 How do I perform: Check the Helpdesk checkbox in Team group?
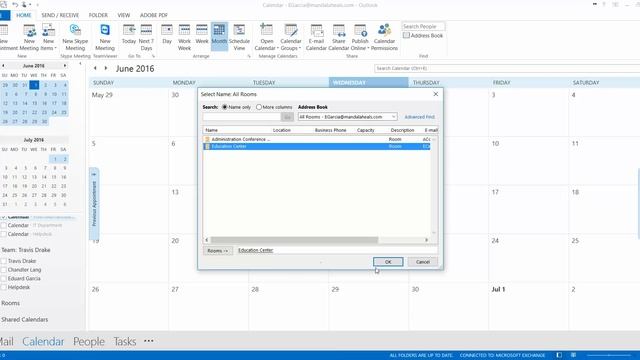click(4, 287)
